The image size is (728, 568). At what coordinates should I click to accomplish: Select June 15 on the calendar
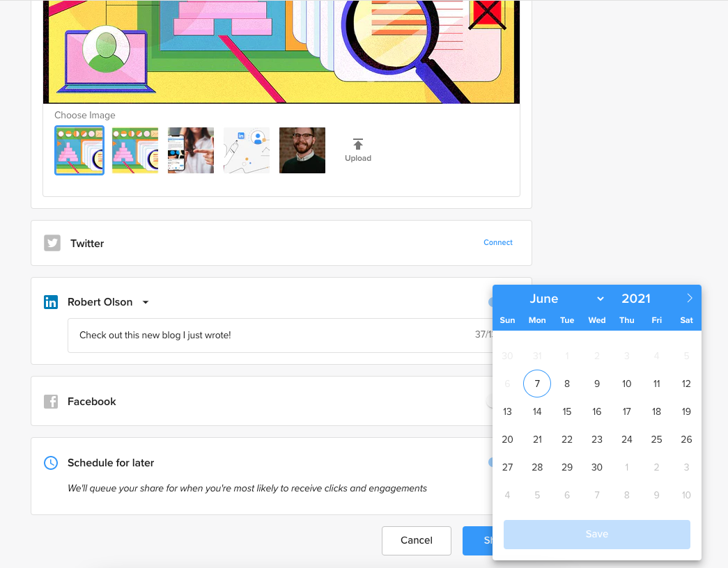tap(566, 411)
